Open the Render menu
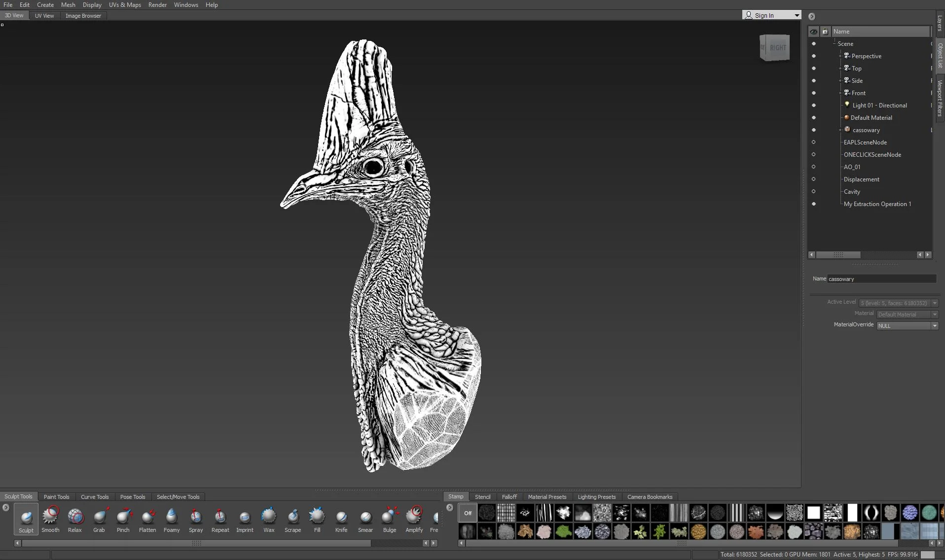The height and width of the screenshot is (560, 945). pyautogui.click(x=157, y=5)
